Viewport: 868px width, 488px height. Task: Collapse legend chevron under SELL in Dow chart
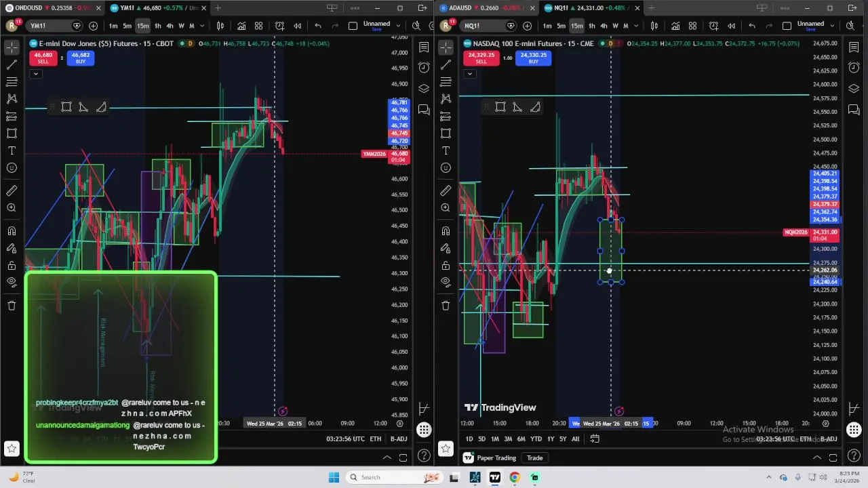click(35, 73)
